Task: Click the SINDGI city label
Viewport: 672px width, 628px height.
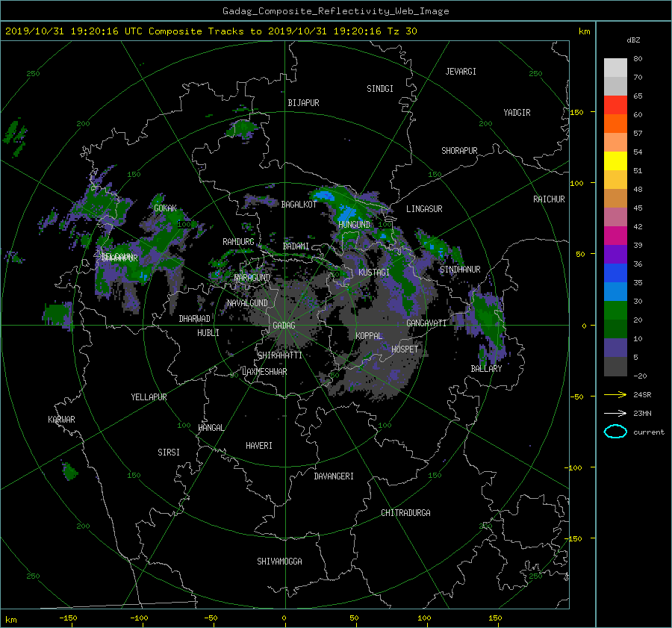Action: (x=380, y=89)
